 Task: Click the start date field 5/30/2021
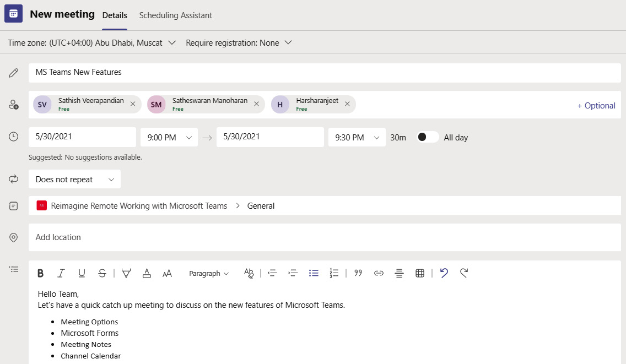(x=82, y=137)
